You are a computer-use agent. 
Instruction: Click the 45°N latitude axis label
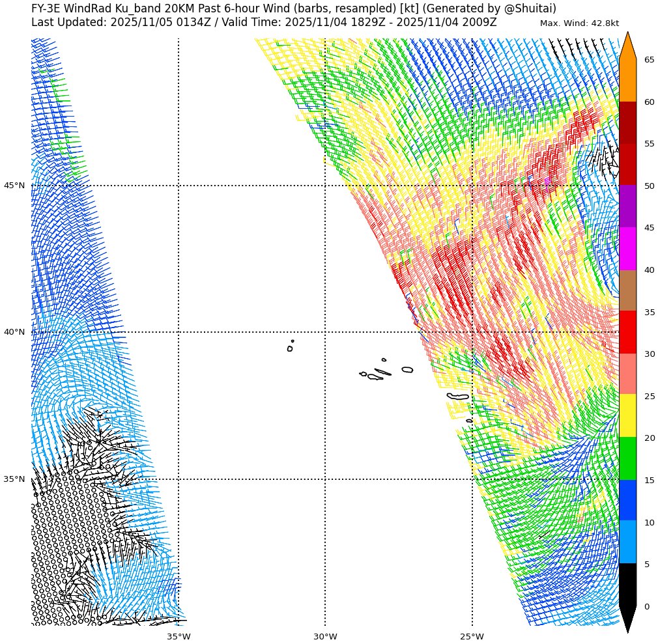click(14, 186)
